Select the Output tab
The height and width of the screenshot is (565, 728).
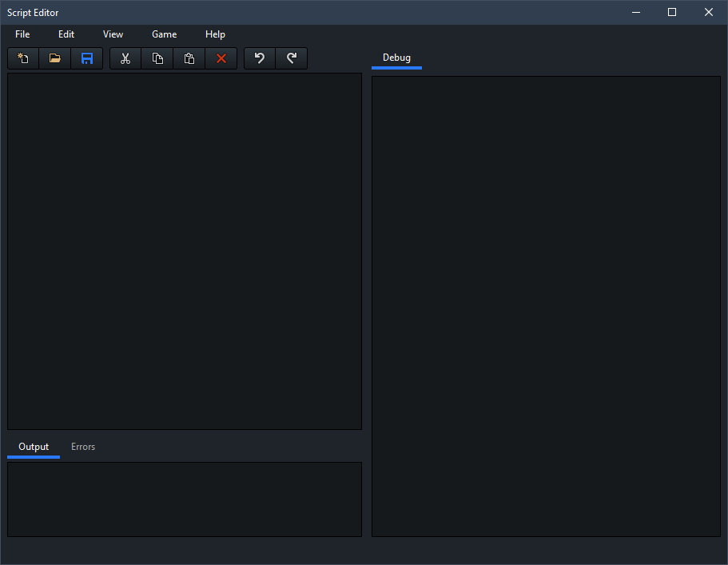point(34,447)
